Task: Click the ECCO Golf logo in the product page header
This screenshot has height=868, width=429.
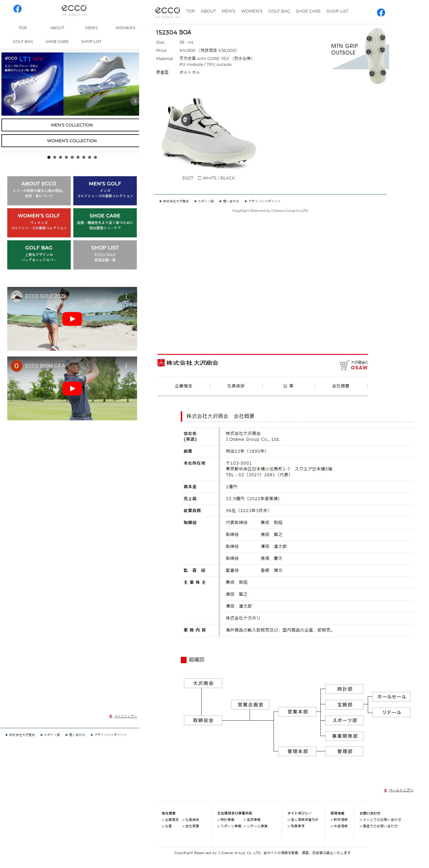Action: 167,13
